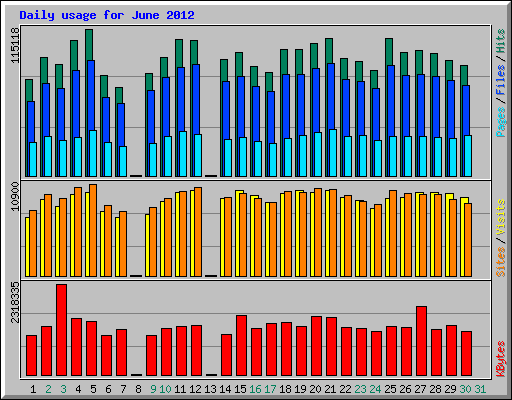This screenshot has height=400, width=512.
Task: Click the 'Sites' legend label
Action: point(501,262)
